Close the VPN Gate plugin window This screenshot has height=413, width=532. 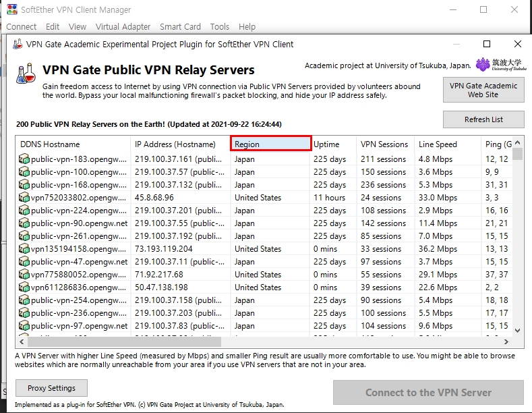[x=517, y=44]
